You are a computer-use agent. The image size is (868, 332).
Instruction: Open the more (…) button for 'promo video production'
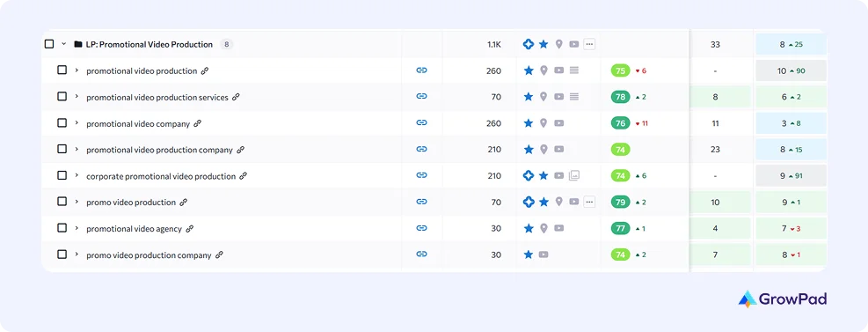click(x=589, y=202)
